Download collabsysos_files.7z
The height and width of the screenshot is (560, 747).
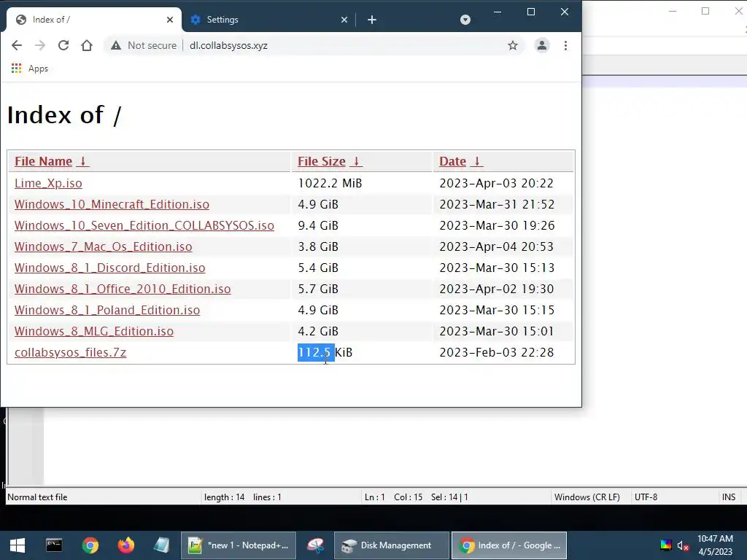[x=71, y=352]
